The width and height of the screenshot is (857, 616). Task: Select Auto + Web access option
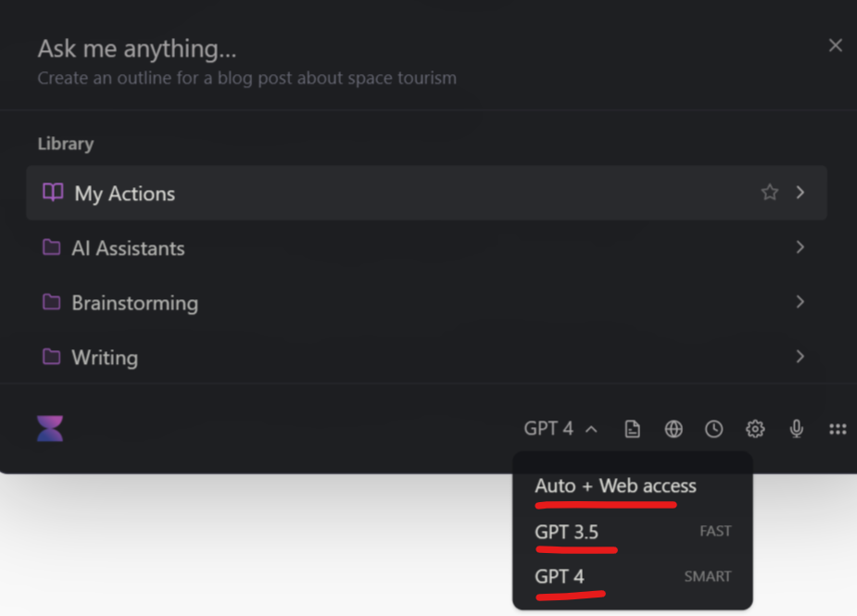615,486
